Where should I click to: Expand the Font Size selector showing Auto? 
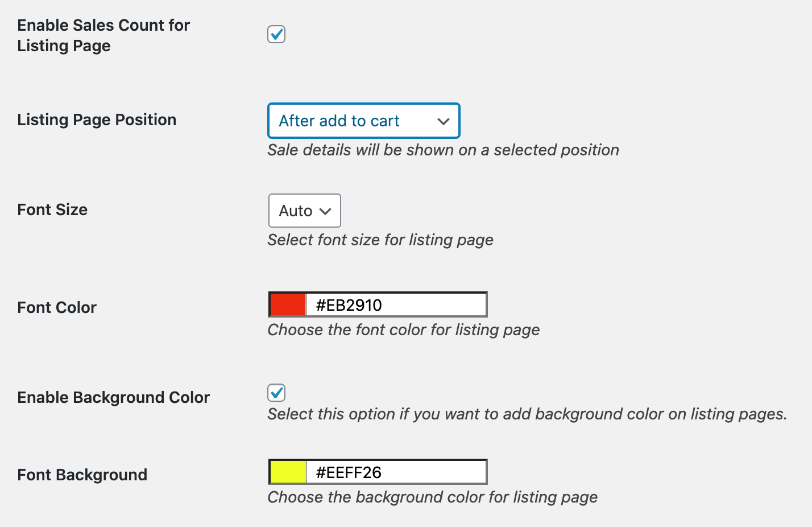[x=304, y=211]
